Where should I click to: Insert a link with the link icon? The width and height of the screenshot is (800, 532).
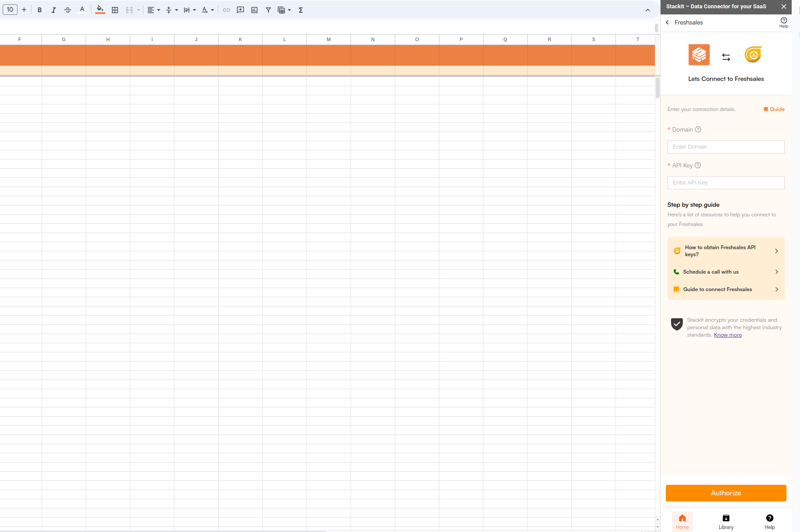(x=226, y=10)
